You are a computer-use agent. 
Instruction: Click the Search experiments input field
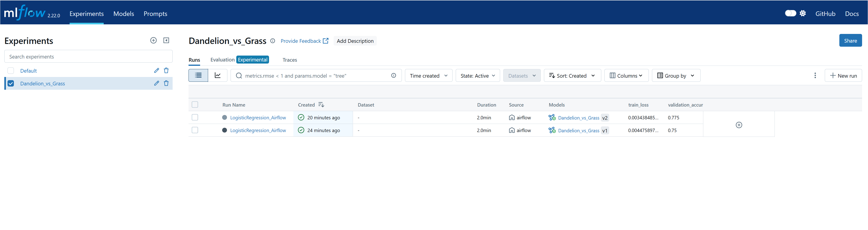pyautogui.click(x=88, y=57)
